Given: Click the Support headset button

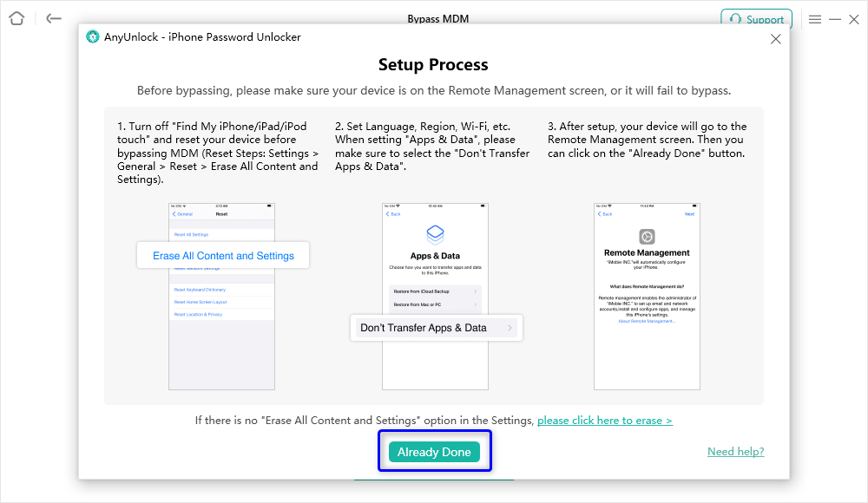Looking at the screenshot, I should [x=756, y=19].
